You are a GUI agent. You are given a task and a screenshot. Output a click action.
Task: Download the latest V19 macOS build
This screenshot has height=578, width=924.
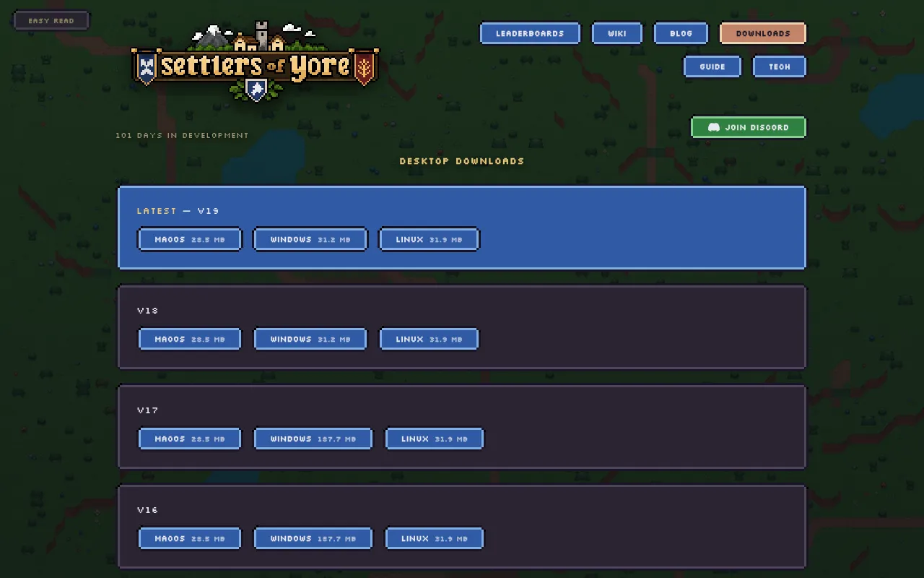coord(190,239)
